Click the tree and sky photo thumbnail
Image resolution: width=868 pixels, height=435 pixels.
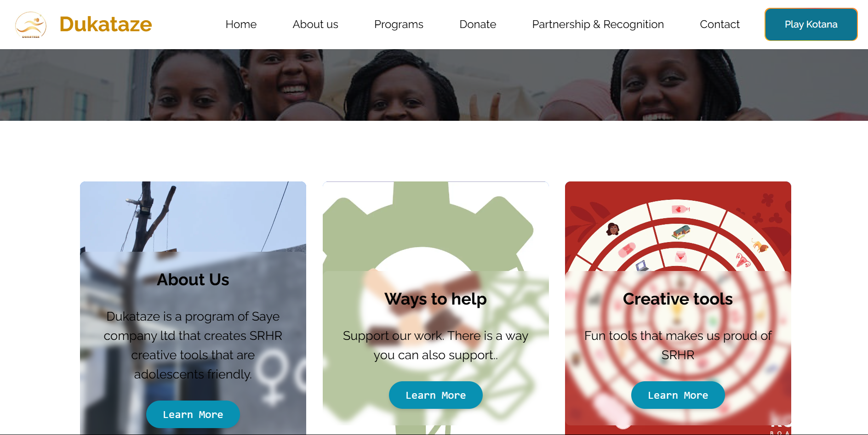click(193, 216)
